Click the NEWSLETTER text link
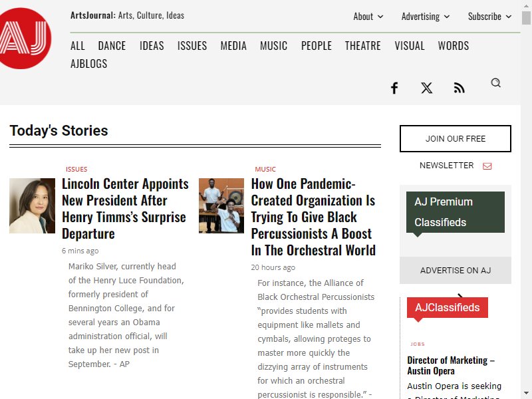Image resolution: width=532 pixels, height=399 pixels. point(446,166)
